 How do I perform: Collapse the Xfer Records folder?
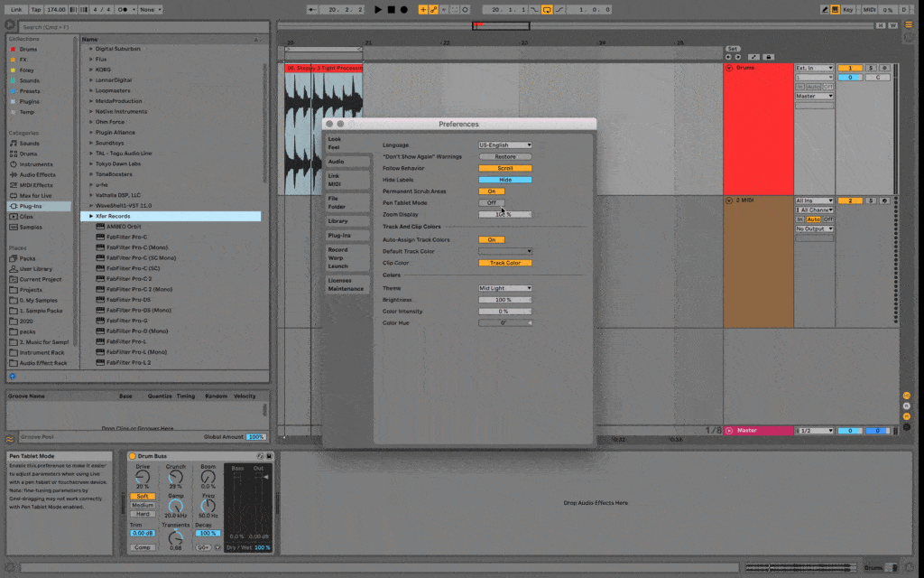pos(91,217)
